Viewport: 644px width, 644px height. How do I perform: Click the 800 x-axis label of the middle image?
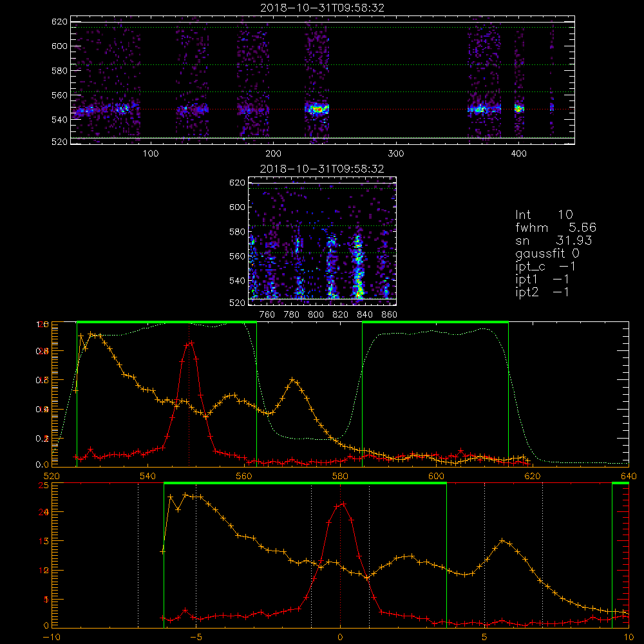click(x=316, y=315)
